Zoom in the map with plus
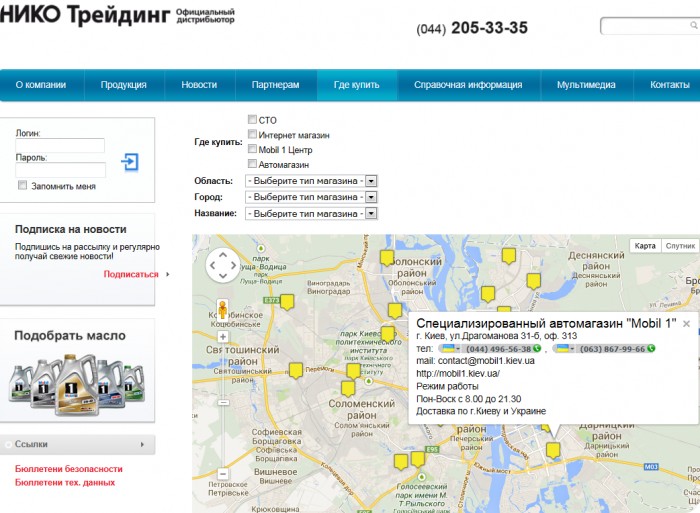The width and height of the screenshot is (700, 513). (223, 337)
